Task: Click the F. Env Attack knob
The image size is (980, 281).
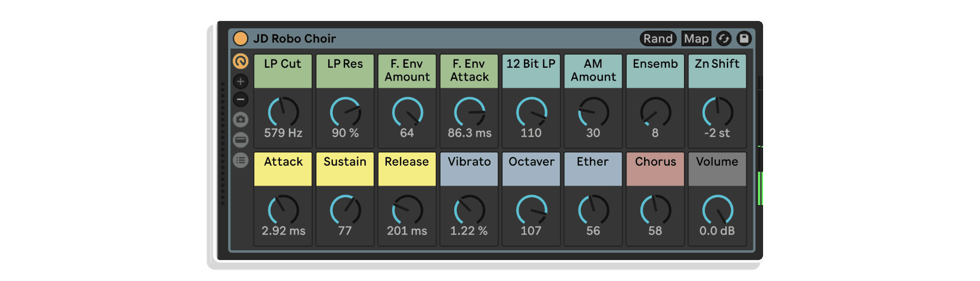Action: 470,112
